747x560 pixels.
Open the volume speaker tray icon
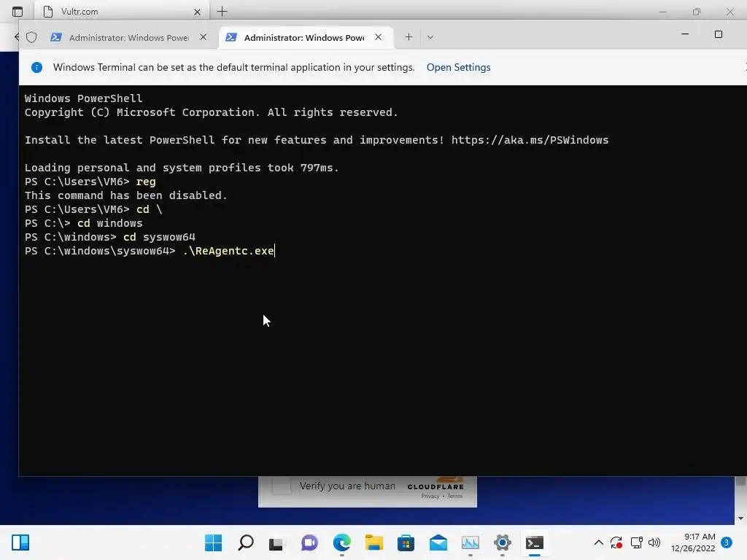point(654,542)
